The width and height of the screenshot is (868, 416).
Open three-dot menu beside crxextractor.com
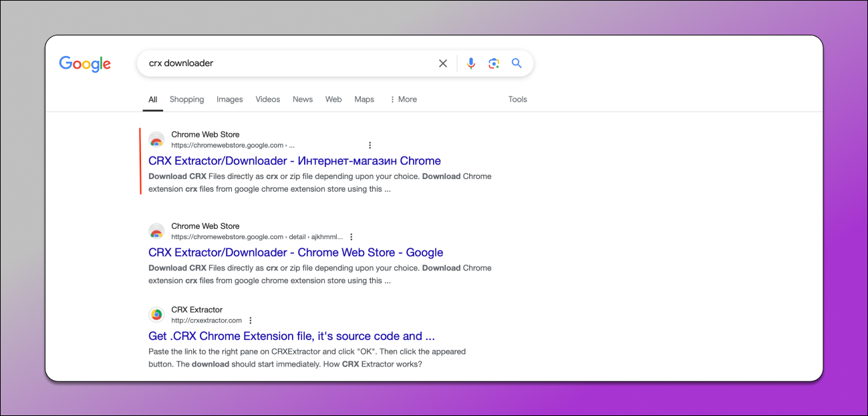[x=251, y=321]
